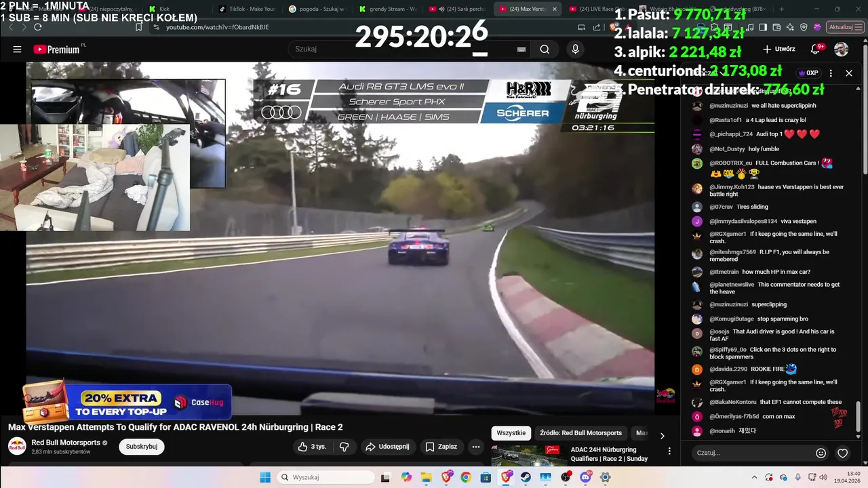The image size is (868, 488).
Task: Open the ADAC 24H Qualifiers recommended thumbnail
Action: point(529,455)
